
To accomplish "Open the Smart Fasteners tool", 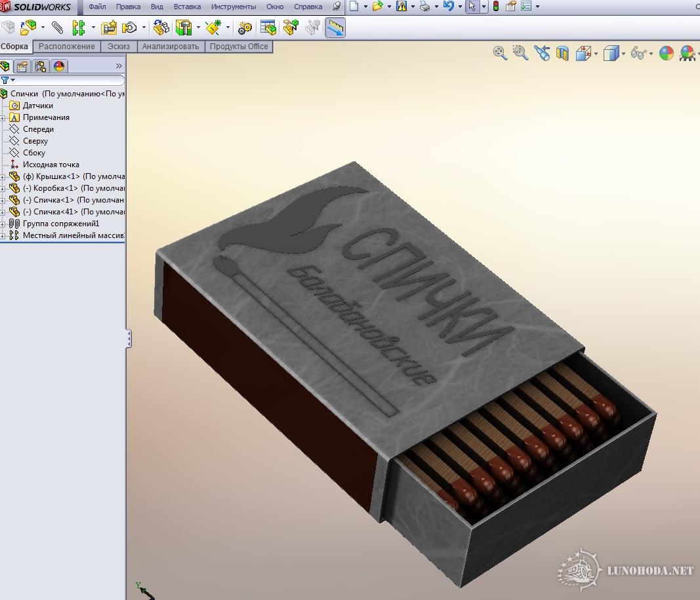I will [109, 28].
